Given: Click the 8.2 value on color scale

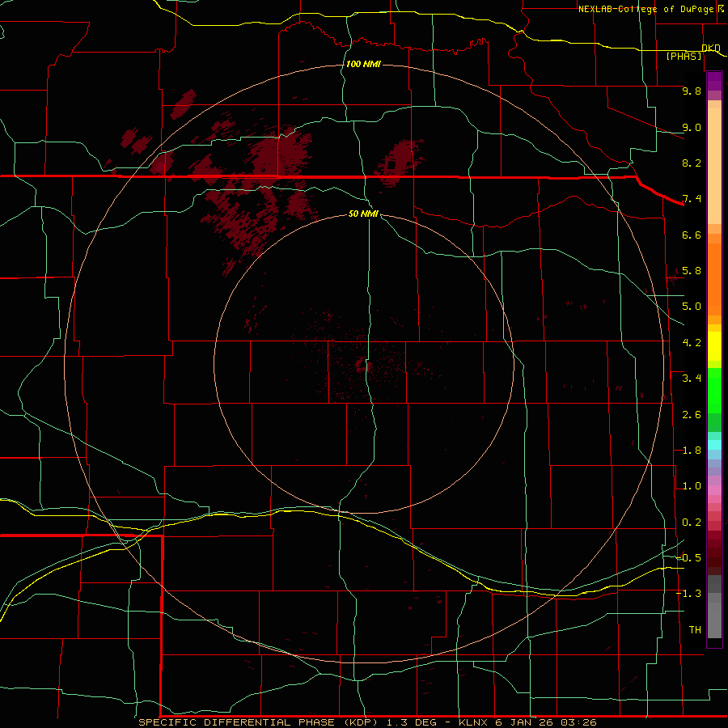Looking at the screenshot, I should coord(692,163).
